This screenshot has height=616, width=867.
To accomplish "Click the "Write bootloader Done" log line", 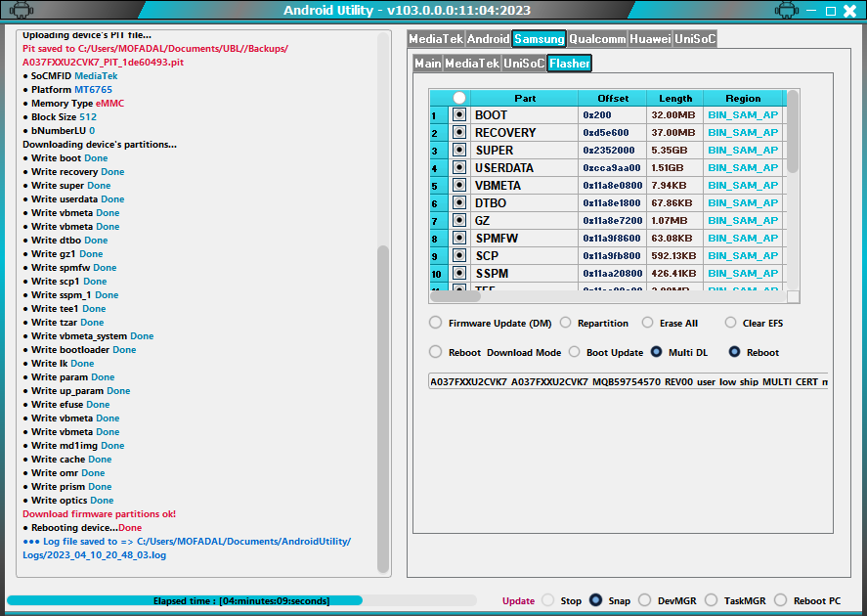I will (x=79, y=349).
